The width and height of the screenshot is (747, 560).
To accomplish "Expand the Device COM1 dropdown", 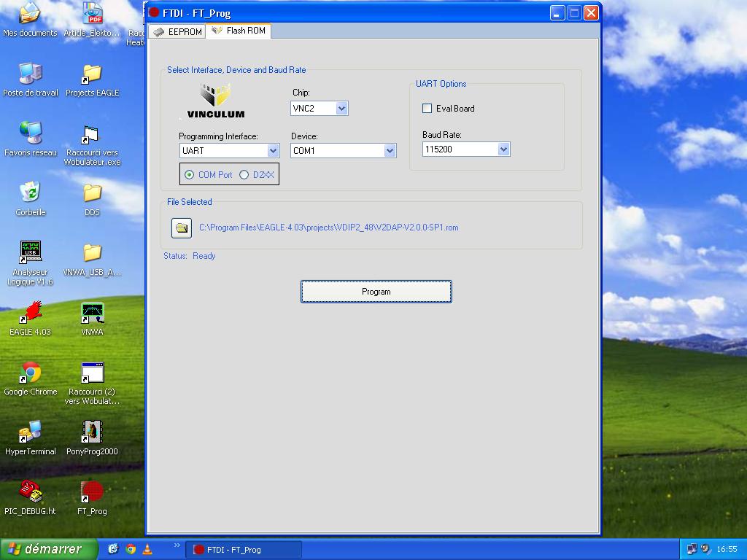I will [390, 151].
